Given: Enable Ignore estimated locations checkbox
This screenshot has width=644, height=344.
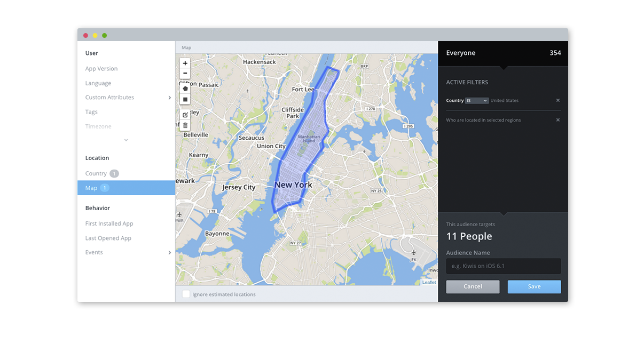Looking at the screenshot, I should pos(186,294).
